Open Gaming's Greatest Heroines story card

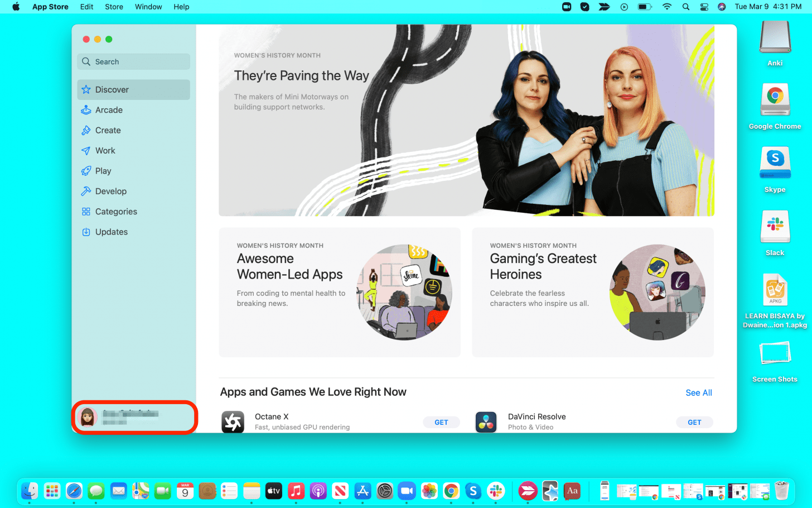tap(592, 292)
